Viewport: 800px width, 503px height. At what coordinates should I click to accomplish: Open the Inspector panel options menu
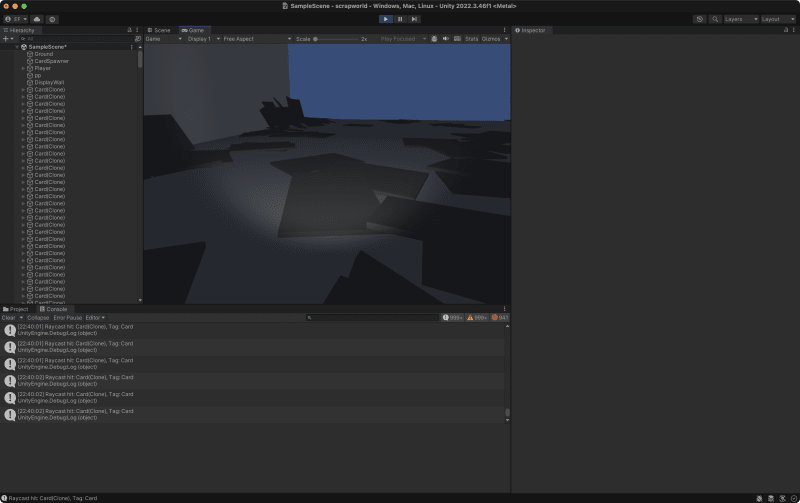(x=793, y=30)
